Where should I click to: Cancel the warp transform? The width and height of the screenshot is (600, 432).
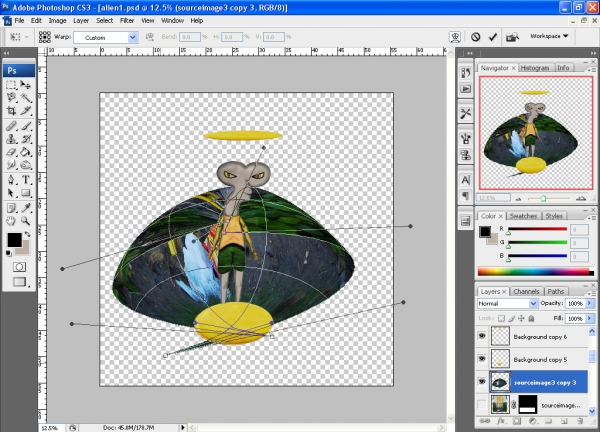(x=475, y=37)
